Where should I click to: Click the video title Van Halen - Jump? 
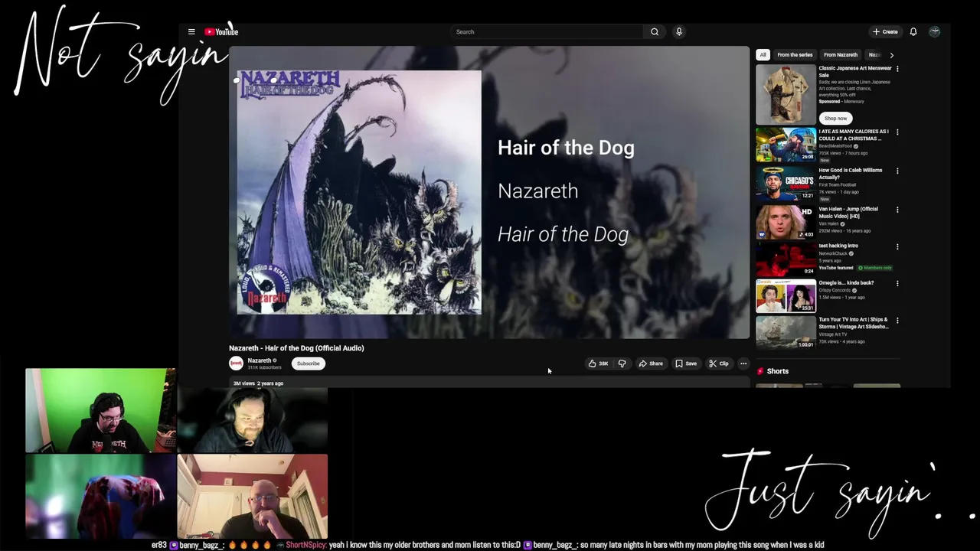(x=848, y=212)
